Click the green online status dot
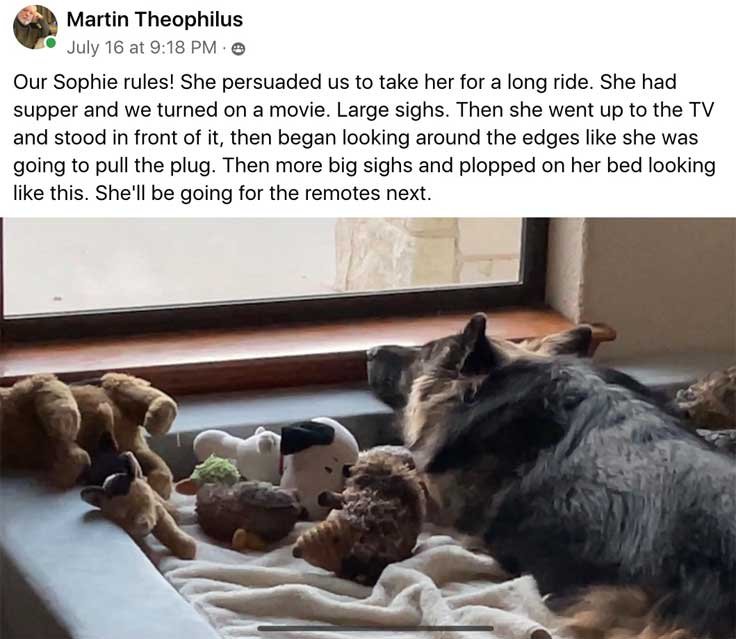This screenshot has height=639, width=736. 50,43
